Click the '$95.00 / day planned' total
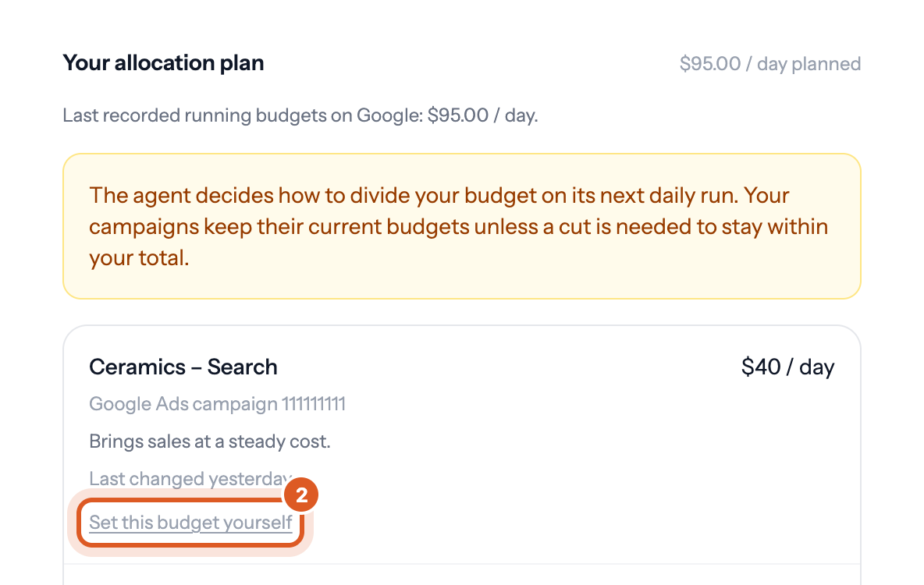The image size is (924, 585). coord(769,64)
